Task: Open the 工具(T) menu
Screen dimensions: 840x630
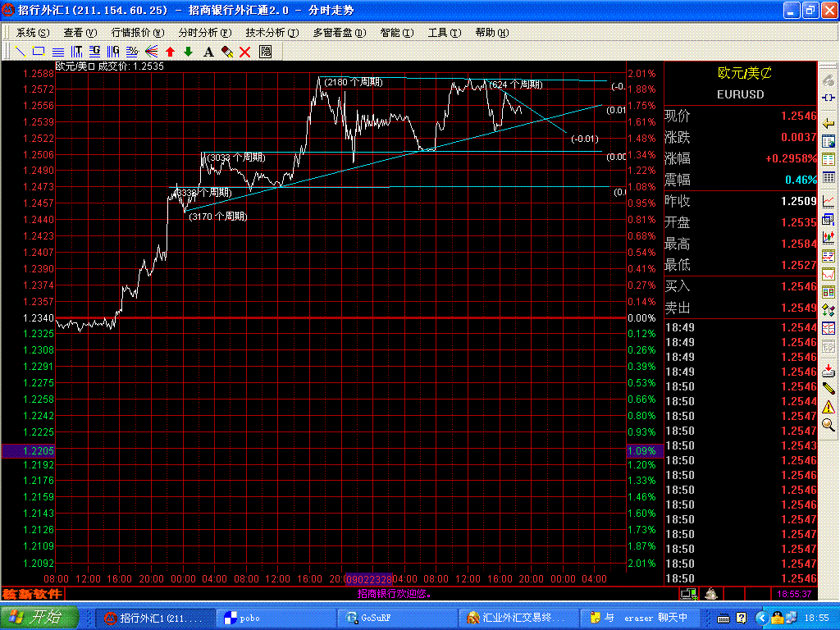Action: tap(444, 33)
